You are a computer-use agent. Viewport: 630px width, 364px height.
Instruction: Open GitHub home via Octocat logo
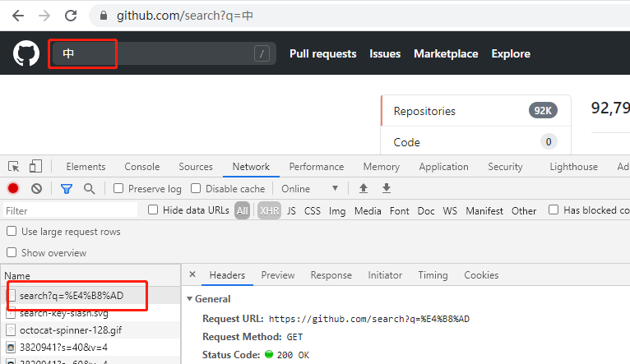26,53
